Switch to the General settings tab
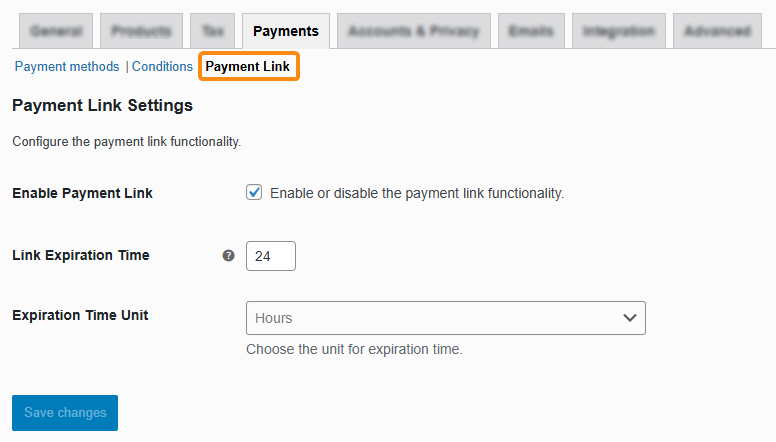 56,32
